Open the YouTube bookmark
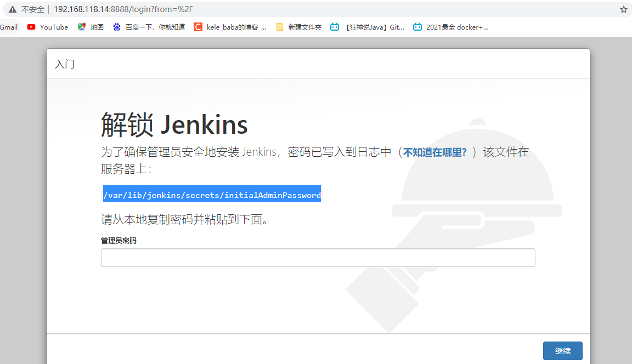Image resolution: width=632 pixels, height=364 pixels. click(48, 27)
